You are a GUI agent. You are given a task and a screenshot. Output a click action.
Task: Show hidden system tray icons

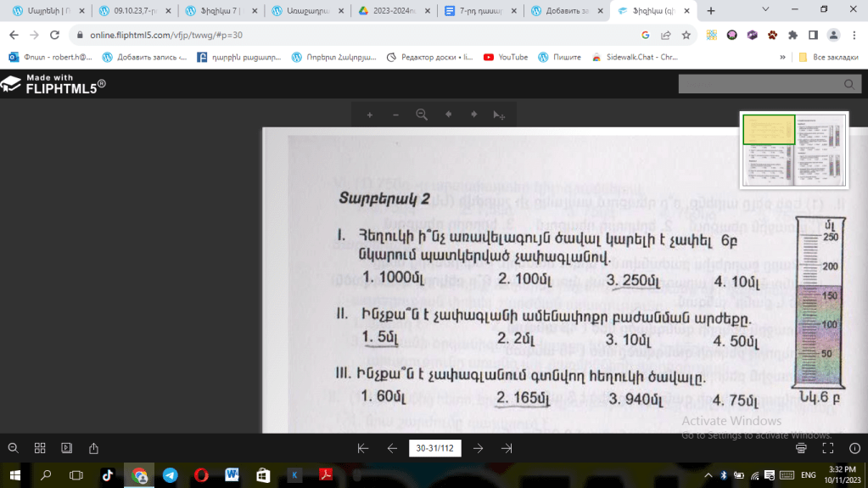coord(708,475)
